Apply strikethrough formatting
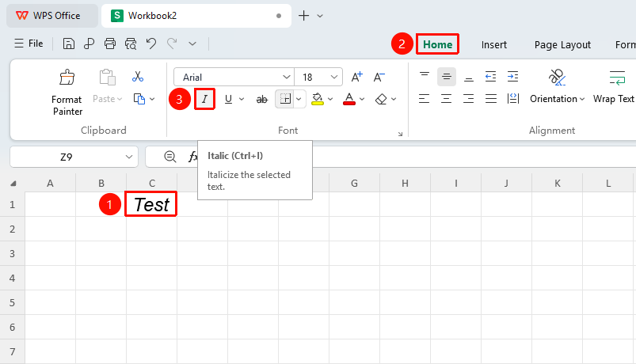 pyautogui.click(x=262, y=100)
